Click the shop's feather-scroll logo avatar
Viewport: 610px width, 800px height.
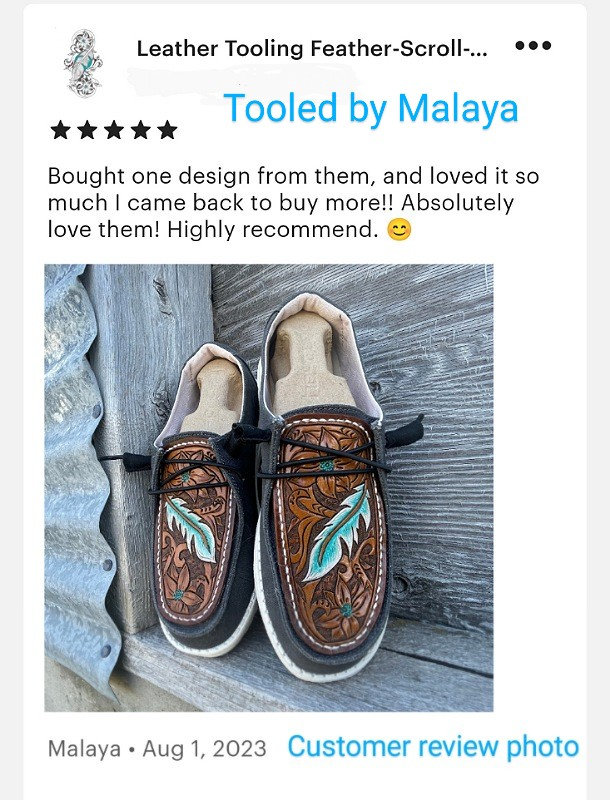coord(83,63)
